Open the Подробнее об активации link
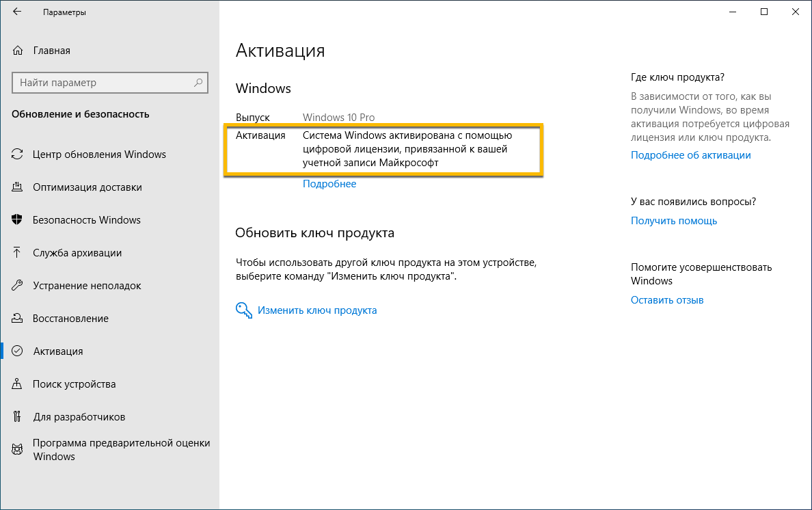Viewport: 812px width, 510px height. [690, 155]
